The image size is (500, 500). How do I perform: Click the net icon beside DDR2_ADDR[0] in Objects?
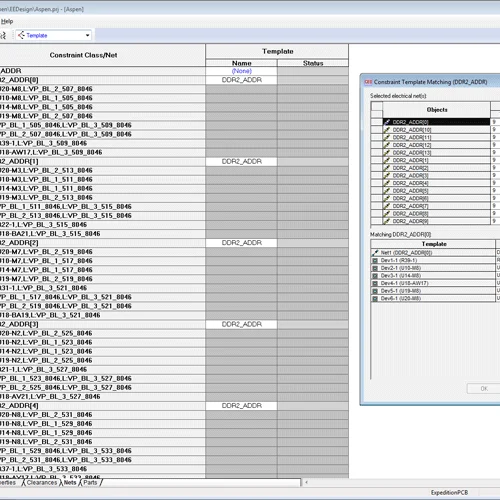tap(387, 122)
